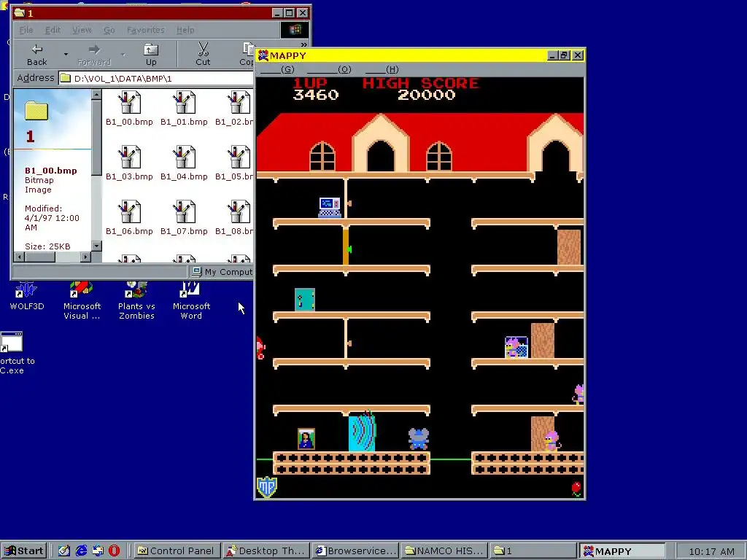Open the Microsoft Visual desktop shortcut
Image resolution: width=747 pixels, height=560 pixels.
click(x=82, y=301)
